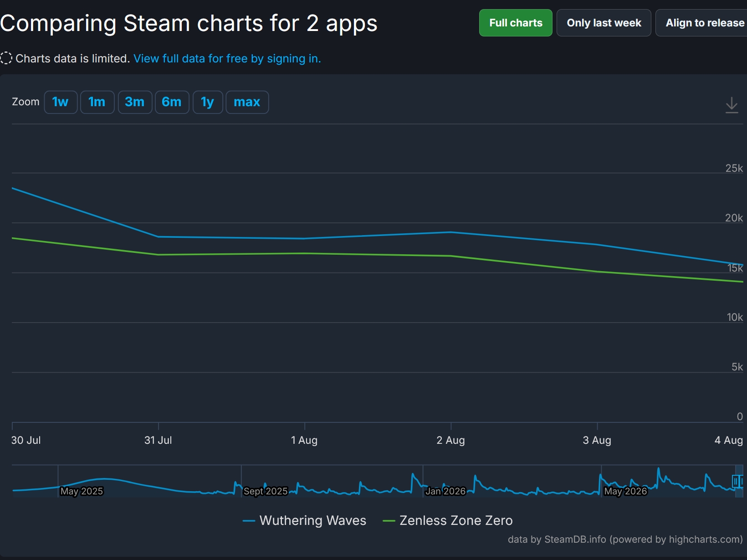This screenshot has height=560, width=747.
Task: Click the Sept 2025 navigator label
Action: [266, 491]
